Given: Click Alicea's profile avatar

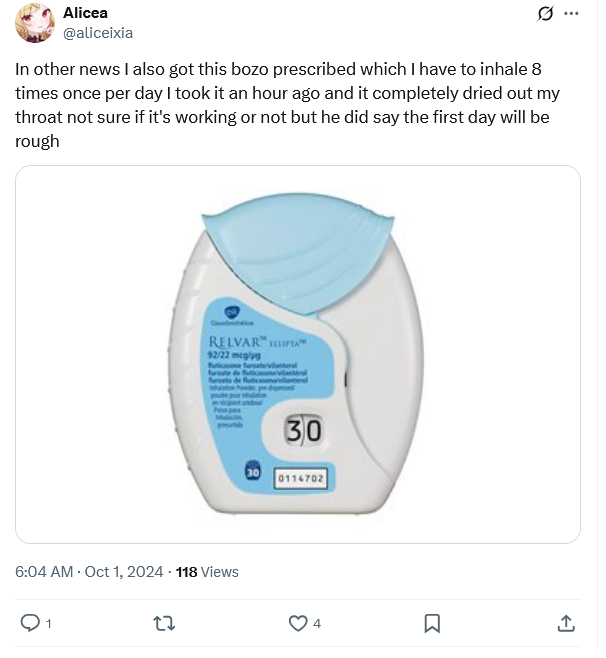Looking at the screenshot, I should click(35, 23).
